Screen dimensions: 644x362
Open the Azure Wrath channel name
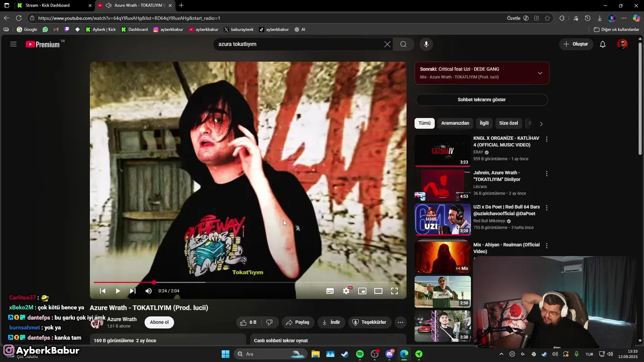122,319
